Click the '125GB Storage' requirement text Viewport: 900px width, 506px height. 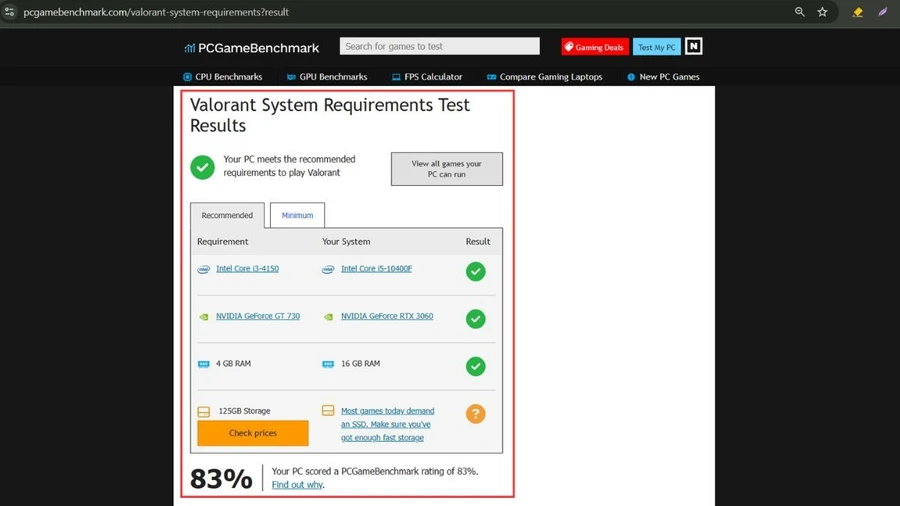(x=245, y=411)
